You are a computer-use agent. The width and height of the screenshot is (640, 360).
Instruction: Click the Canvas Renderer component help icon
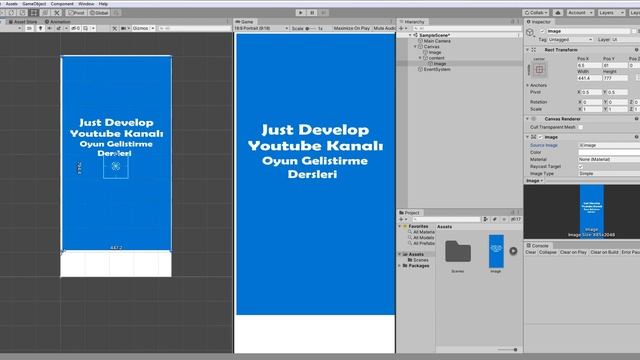[636, 119]
